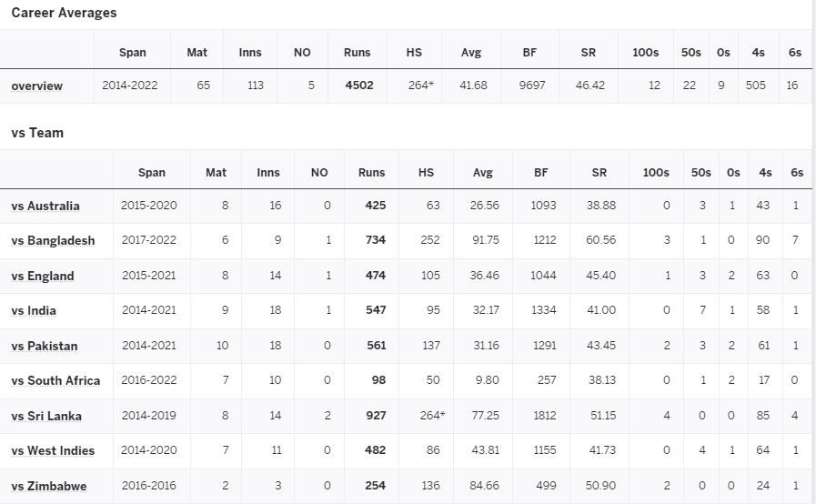Click the 927 runs cell for Sri Lanka
This screenshot has width=816, height=504.
click(374, 416)
